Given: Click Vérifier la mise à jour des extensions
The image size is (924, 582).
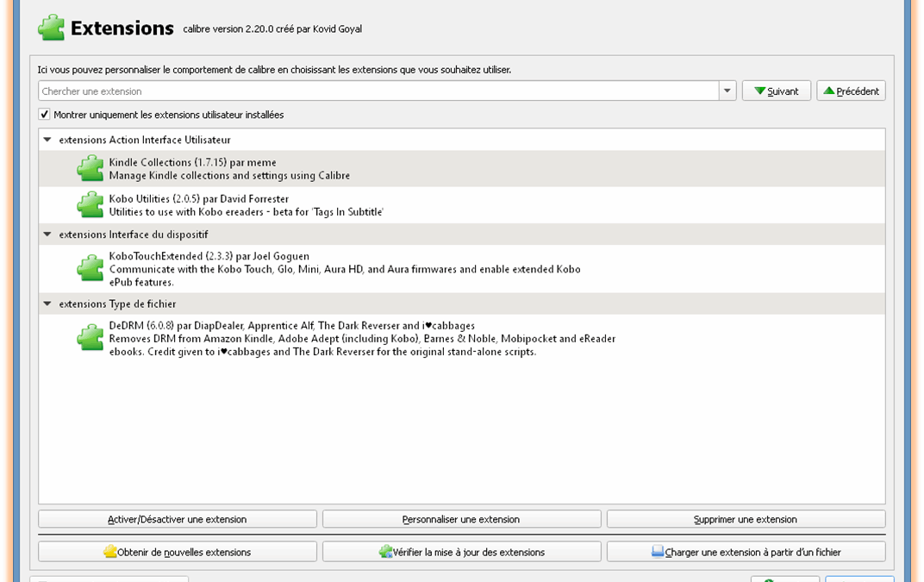Looking at the screenshot, I should tap(461, 552).
